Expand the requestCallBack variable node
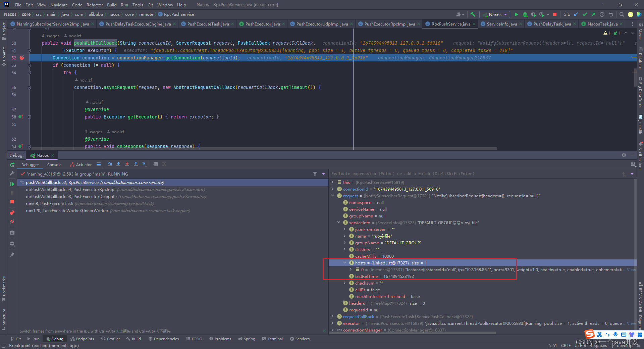 point(332,316)
